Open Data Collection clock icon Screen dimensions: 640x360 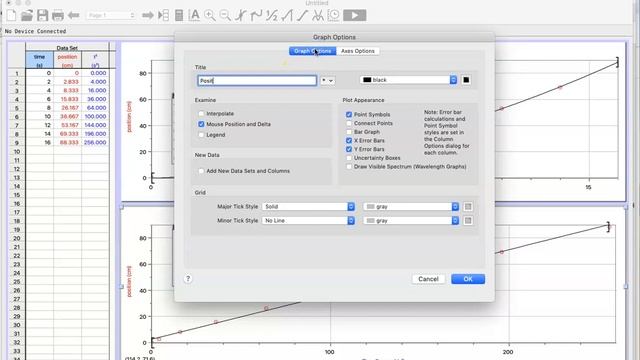pyautogui.click(x=333, y=16)
